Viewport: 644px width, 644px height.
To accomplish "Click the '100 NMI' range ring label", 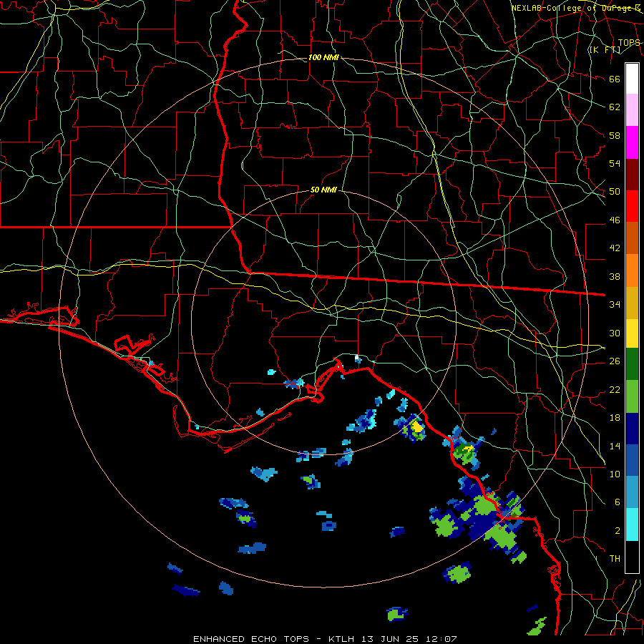I will coord(323,57).
